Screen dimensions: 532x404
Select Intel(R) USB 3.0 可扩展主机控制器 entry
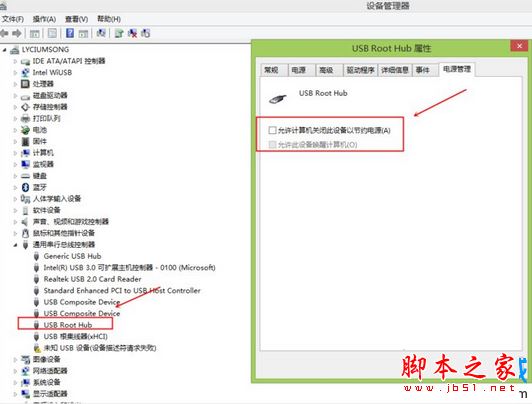130,268
